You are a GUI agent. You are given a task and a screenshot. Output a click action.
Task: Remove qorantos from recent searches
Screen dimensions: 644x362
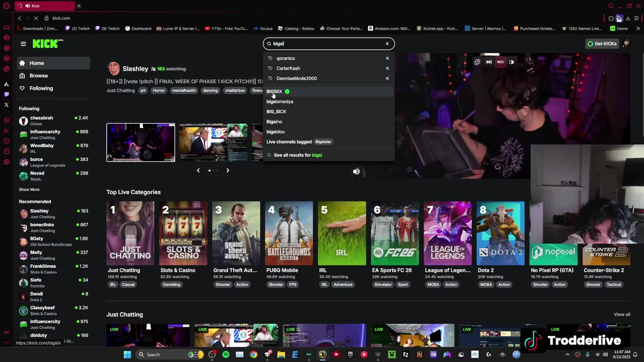pos(387,58)
